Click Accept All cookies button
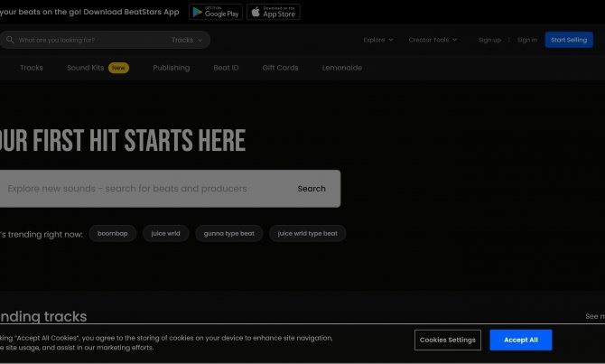 click(x=520, y=341)
